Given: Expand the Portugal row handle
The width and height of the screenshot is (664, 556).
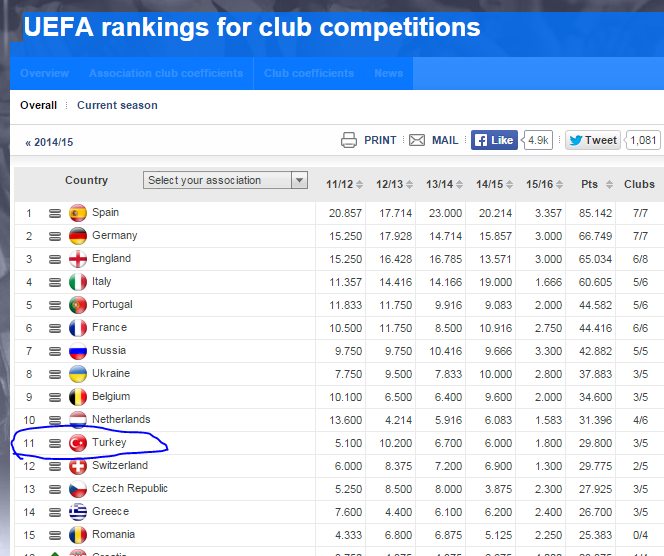Looking at the screenshot, I should click(55, 305).
